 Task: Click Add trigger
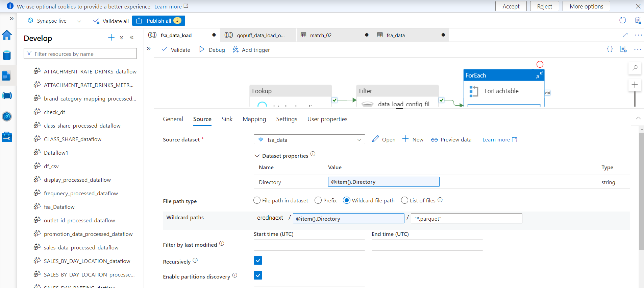251,50
